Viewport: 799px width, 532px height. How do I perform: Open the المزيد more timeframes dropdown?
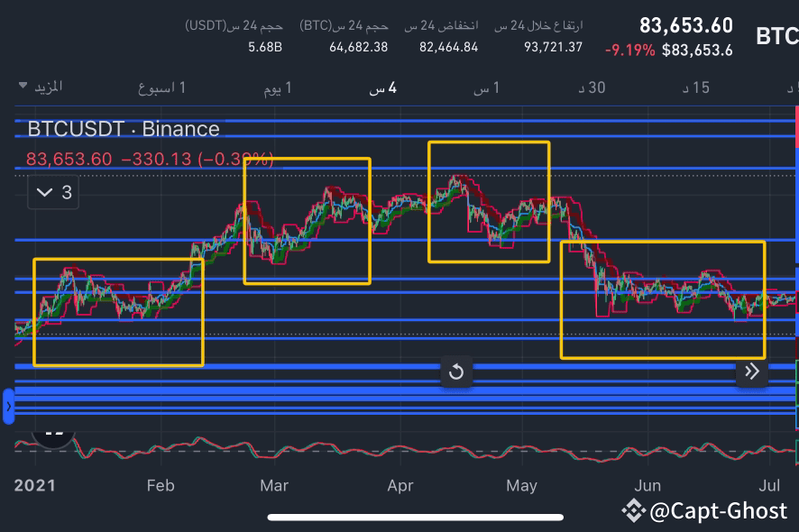41,87
